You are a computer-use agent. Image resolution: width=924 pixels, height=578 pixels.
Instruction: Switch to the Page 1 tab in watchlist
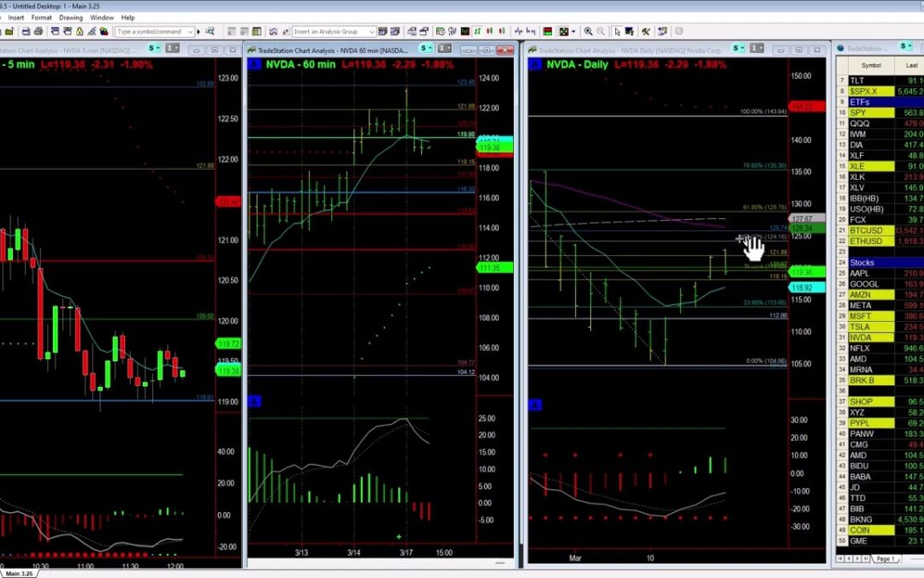click(x=885, y=558)
